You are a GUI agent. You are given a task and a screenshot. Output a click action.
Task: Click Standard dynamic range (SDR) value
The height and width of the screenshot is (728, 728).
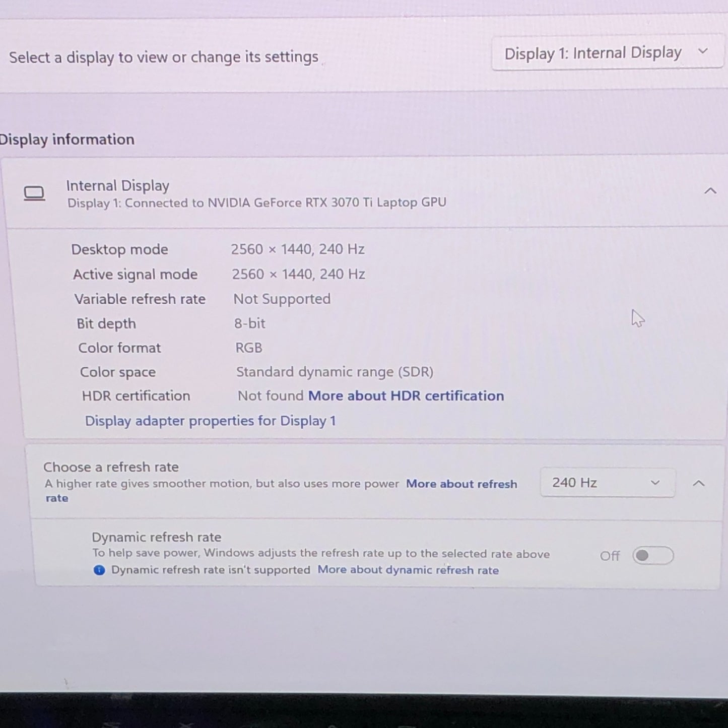[335, 372]
